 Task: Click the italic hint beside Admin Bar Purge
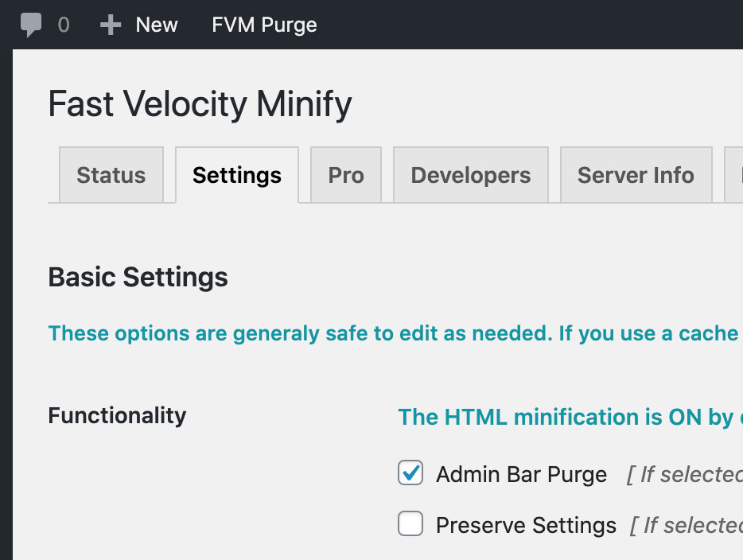coord(685,474)
